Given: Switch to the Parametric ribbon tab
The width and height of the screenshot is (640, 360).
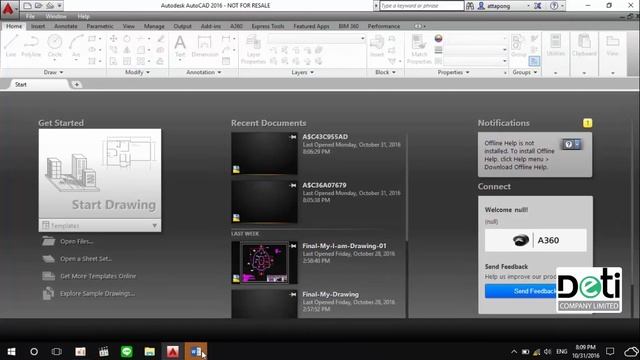Looking at the screenshot, I should (100, 26).
